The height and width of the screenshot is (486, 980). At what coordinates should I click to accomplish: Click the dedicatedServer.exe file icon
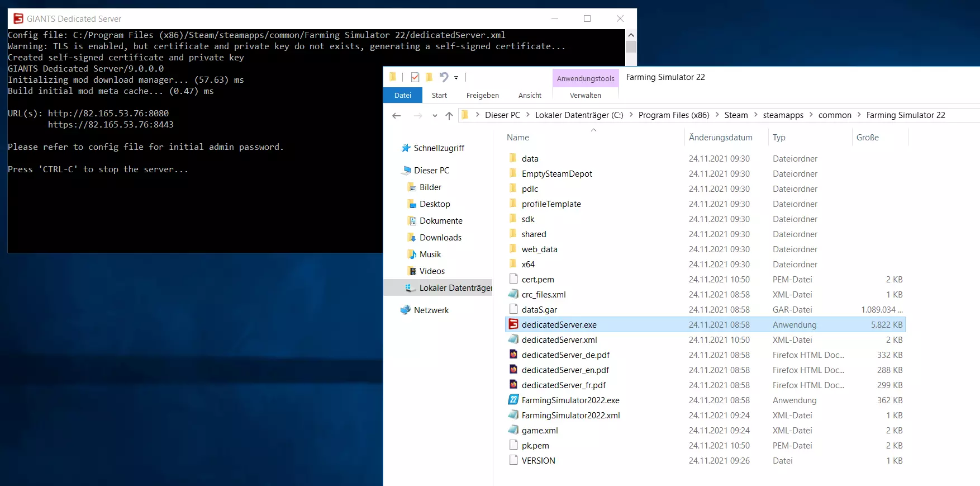click(513, 324)
